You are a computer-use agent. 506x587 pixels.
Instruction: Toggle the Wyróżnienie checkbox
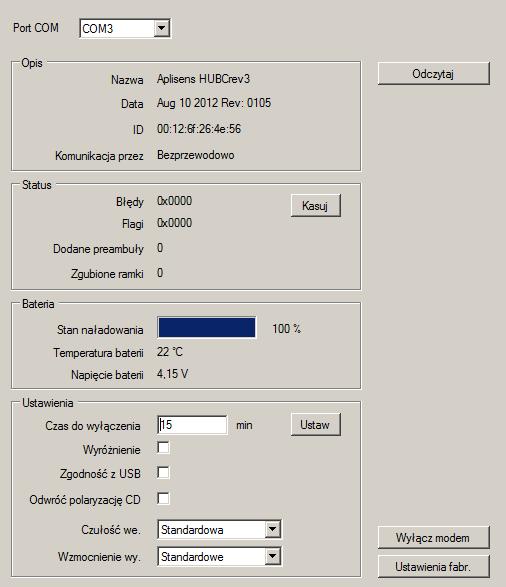click(x=164, y=447)
